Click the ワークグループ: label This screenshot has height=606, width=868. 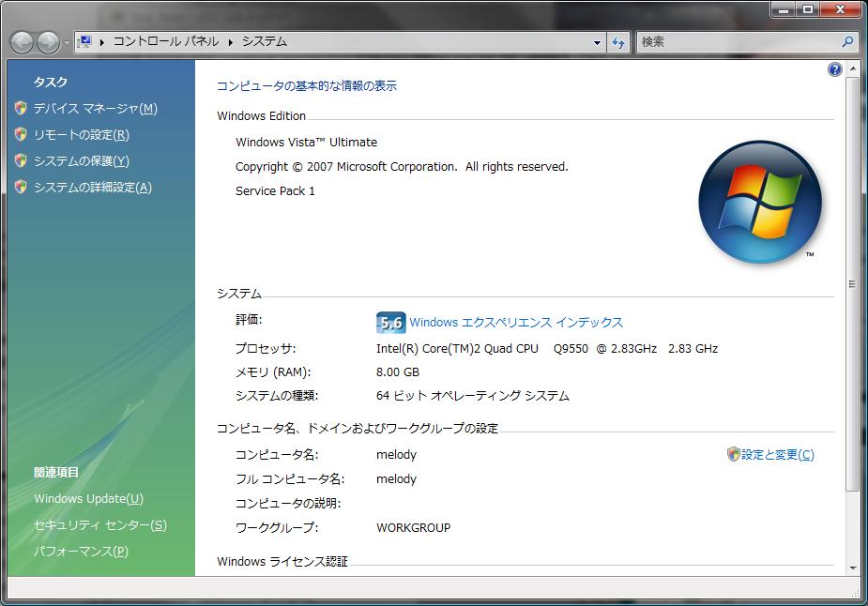coord(277,528)
